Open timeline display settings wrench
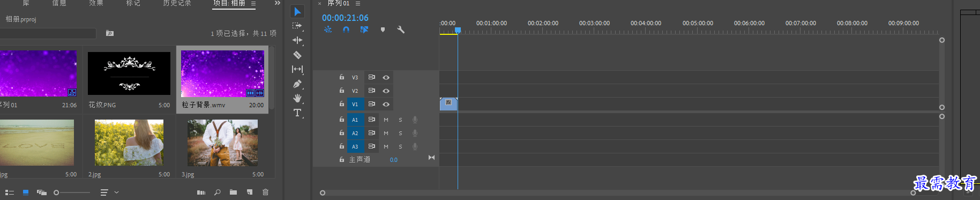This screenshot has height=200, width=980. coord(401,29)
